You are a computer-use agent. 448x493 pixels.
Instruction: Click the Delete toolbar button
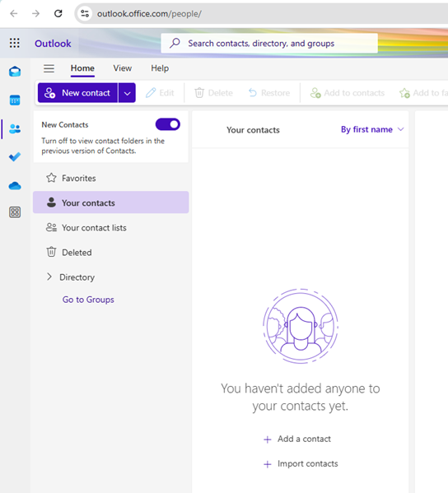[x=213, y=93]
